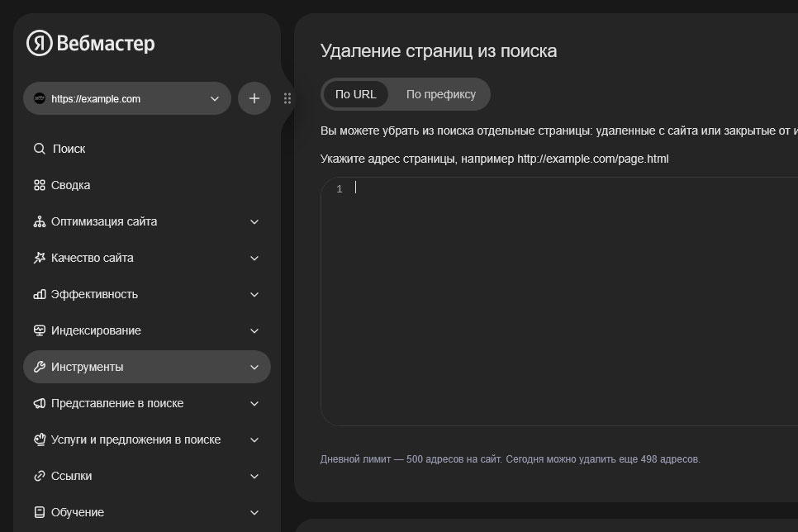
Task: Click the Ссылки chain-link icon
Action: click(x=39, y=476)
